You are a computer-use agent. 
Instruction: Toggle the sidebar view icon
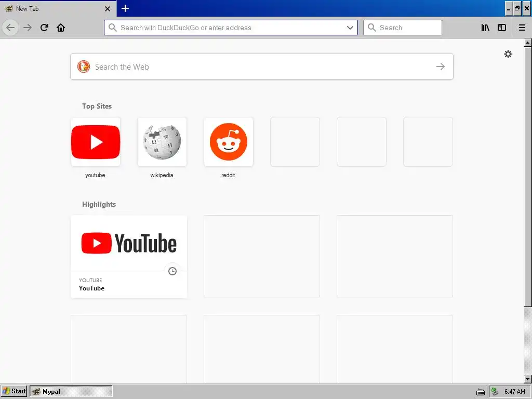pyautogui.click(x=502, y=28)
